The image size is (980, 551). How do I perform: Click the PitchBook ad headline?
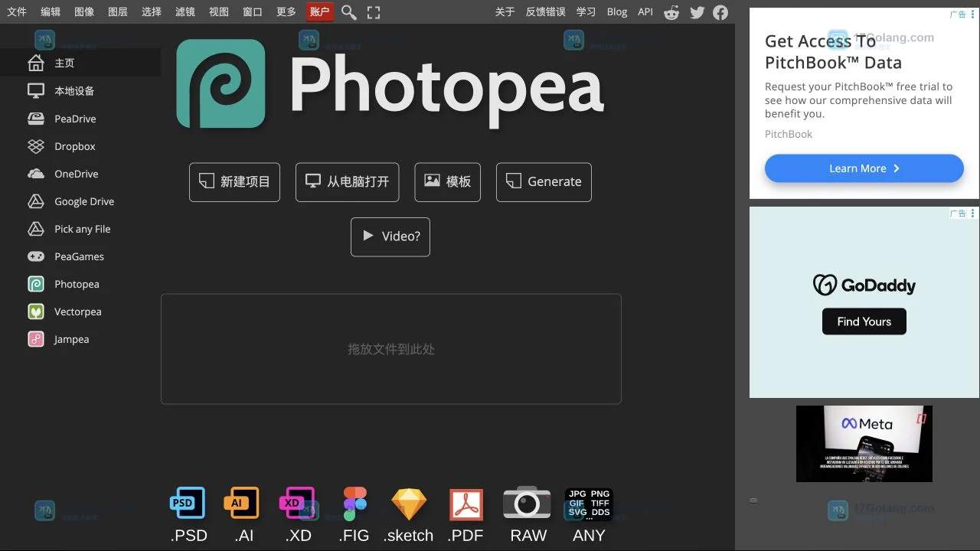[833, 52]
